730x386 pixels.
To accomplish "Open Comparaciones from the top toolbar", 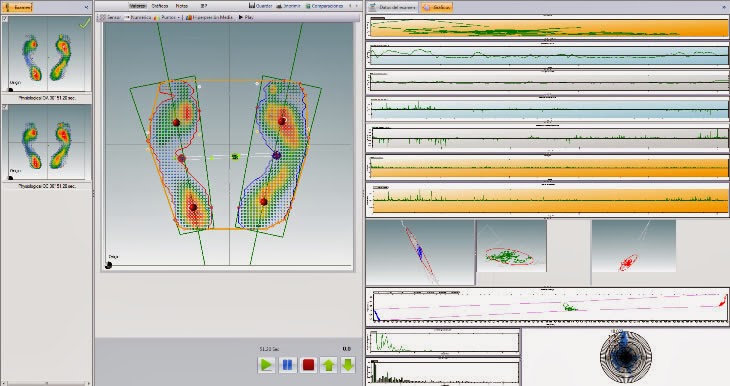I will click(x=324, y=6).
